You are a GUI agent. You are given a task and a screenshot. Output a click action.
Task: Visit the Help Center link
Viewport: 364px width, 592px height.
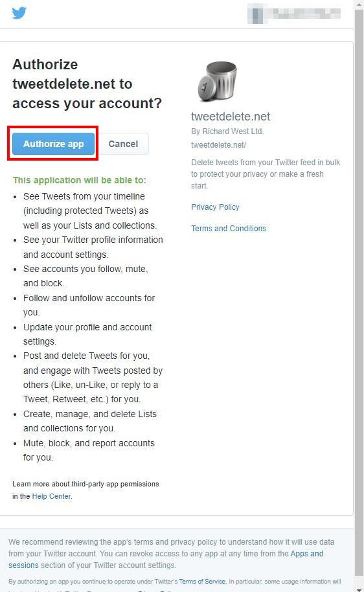point(51,496)
